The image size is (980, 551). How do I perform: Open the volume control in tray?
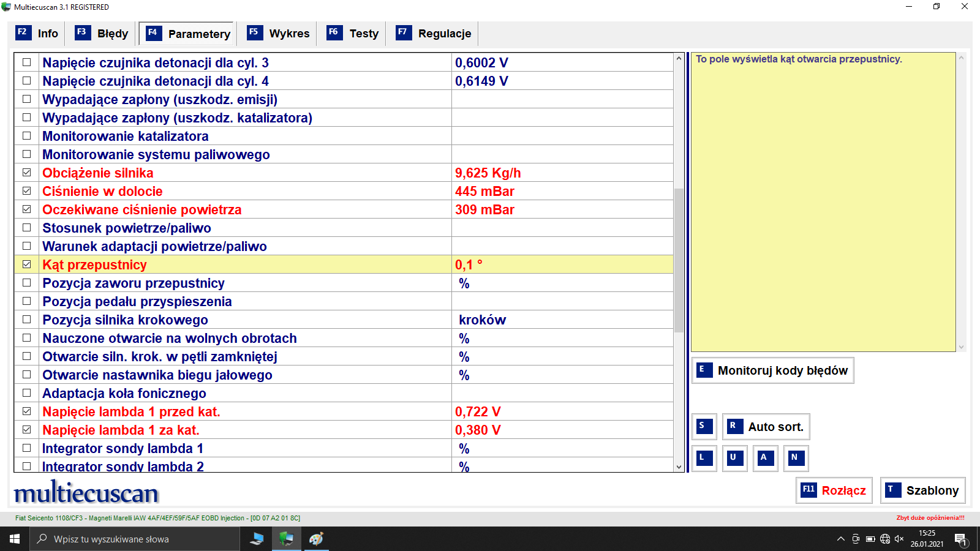point(899,539)
